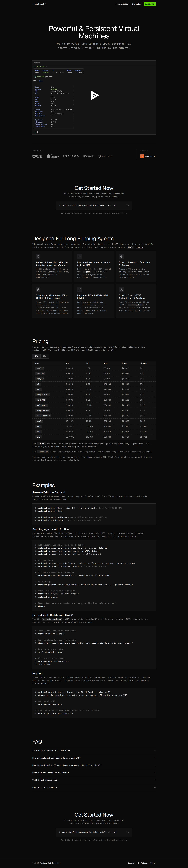This screenshot has height=868, width=188.
Task: Switch pricing table to GPU
Action: pos(44,356)
